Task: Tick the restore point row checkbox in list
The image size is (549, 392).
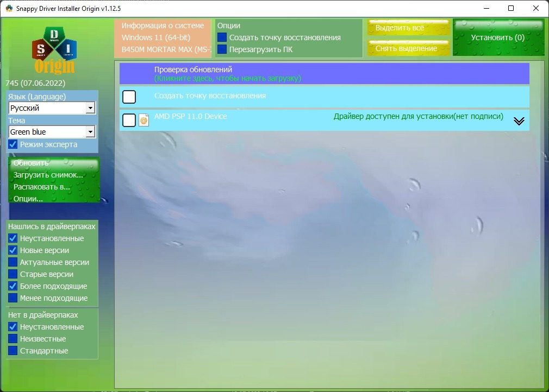Action: 129,97
